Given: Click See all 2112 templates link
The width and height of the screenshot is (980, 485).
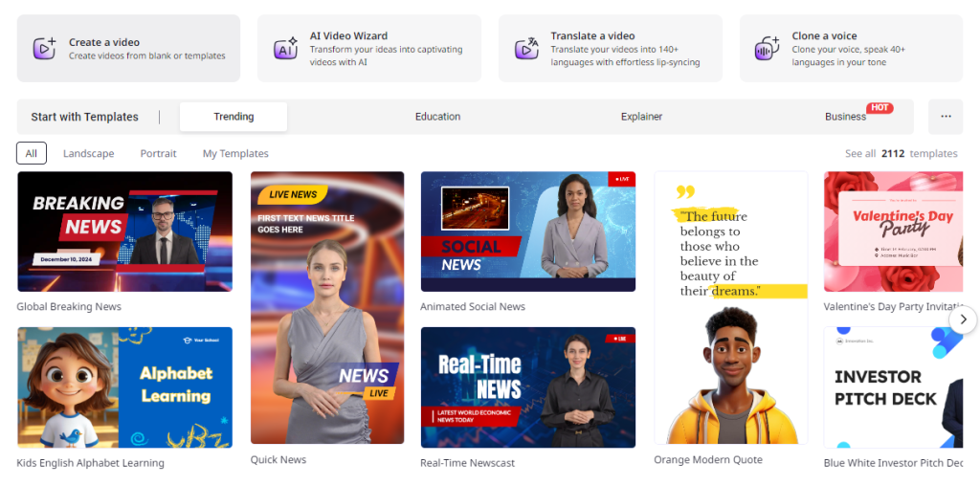Looking at the screenshot, I should [x=901, y=153].
